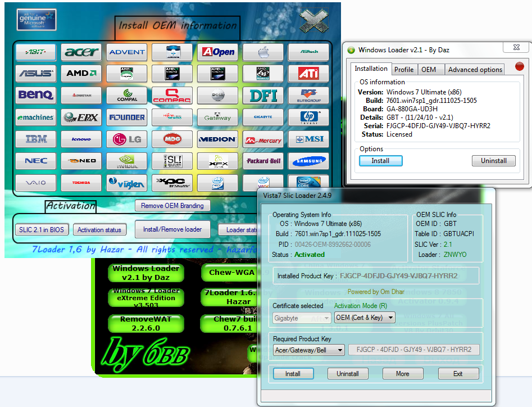Expand the Acer/Gateway/Bell product key dropdown
The image size is (532, 407).
click(309, 350)
